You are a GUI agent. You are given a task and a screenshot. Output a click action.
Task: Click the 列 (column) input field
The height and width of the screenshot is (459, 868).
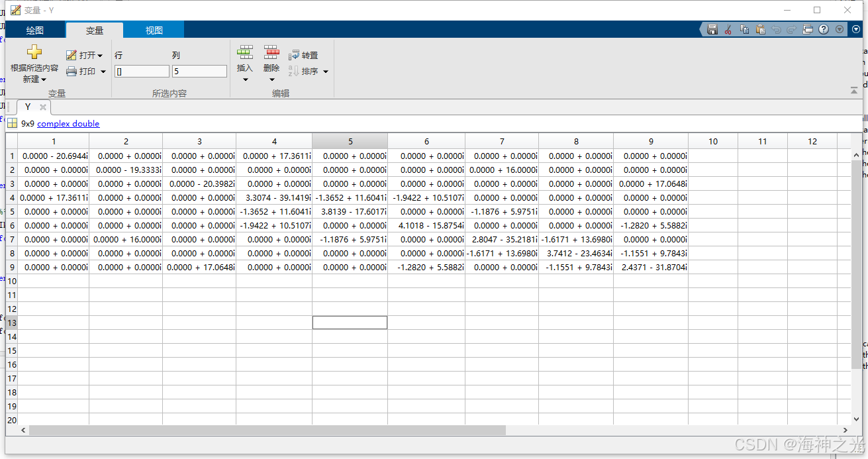199,72
